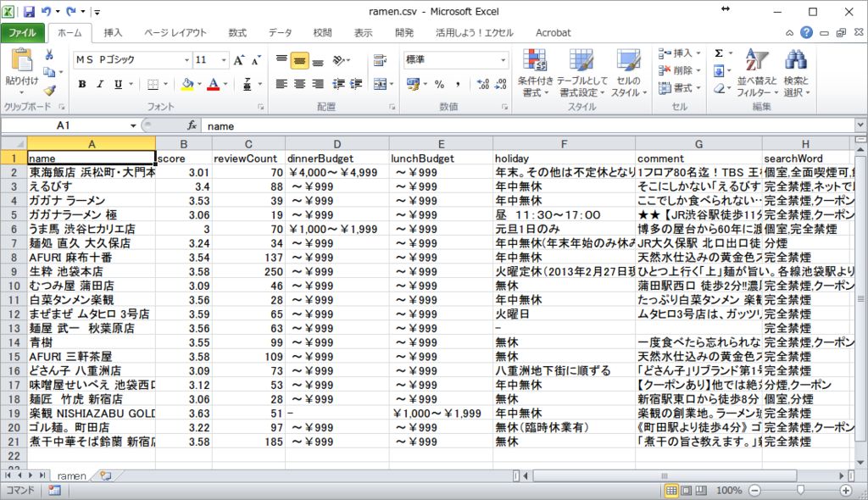This screenshot has height=500, width=868.
Task: Click the Paste clipboard icon
Action: pos(22,61)
